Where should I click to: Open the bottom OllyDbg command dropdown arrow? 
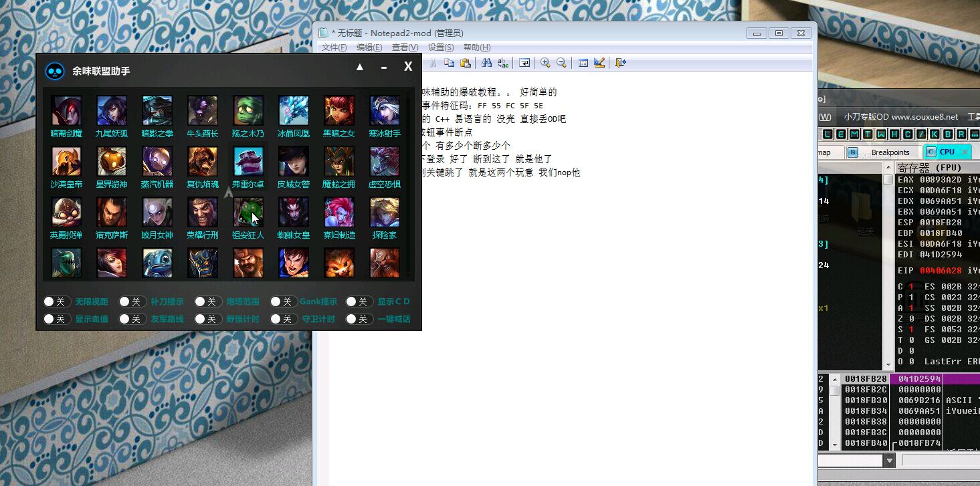point(889,460)
